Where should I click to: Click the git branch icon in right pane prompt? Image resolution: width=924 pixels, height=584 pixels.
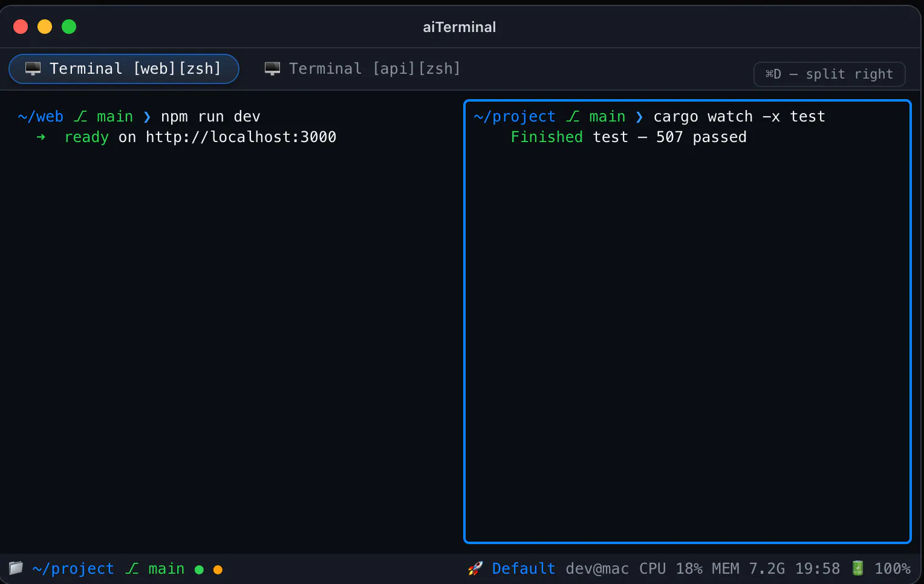573,117
